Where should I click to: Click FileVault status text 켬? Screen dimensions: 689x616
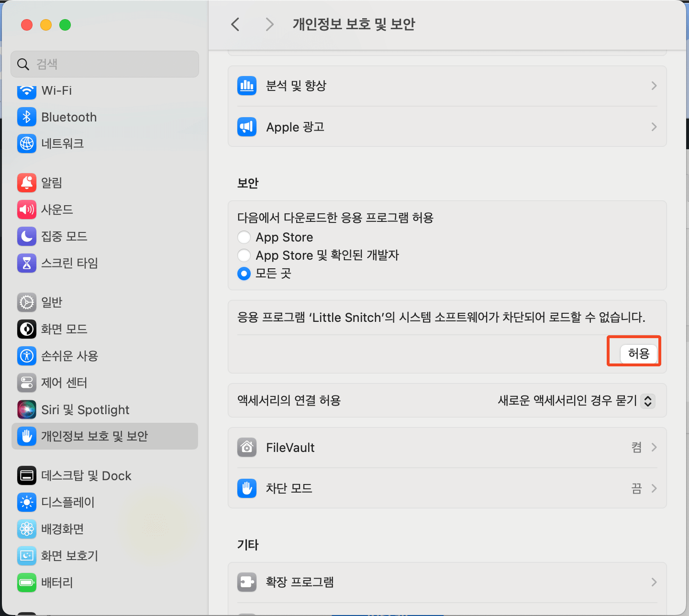pyautogui.click(x=636, y=448)
